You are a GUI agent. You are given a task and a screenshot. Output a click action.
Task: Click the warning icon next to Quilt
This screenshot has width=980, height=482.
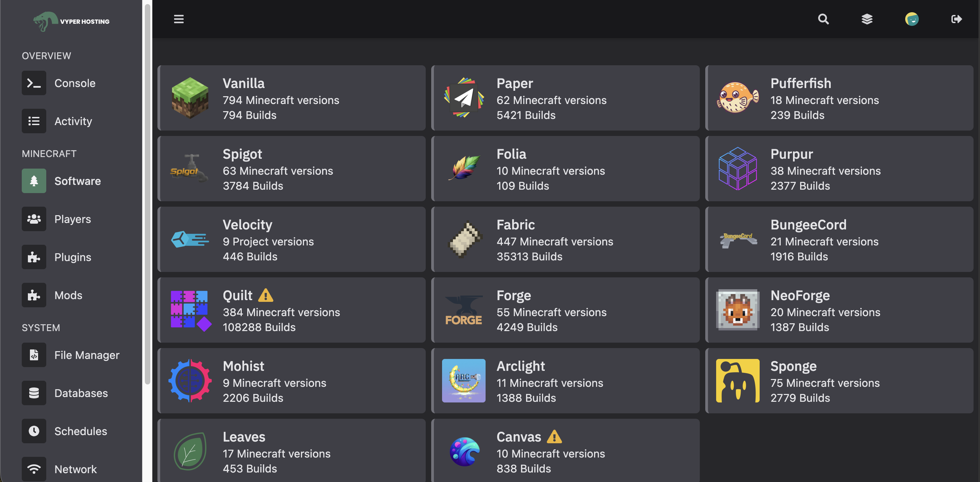click(266, 295)
